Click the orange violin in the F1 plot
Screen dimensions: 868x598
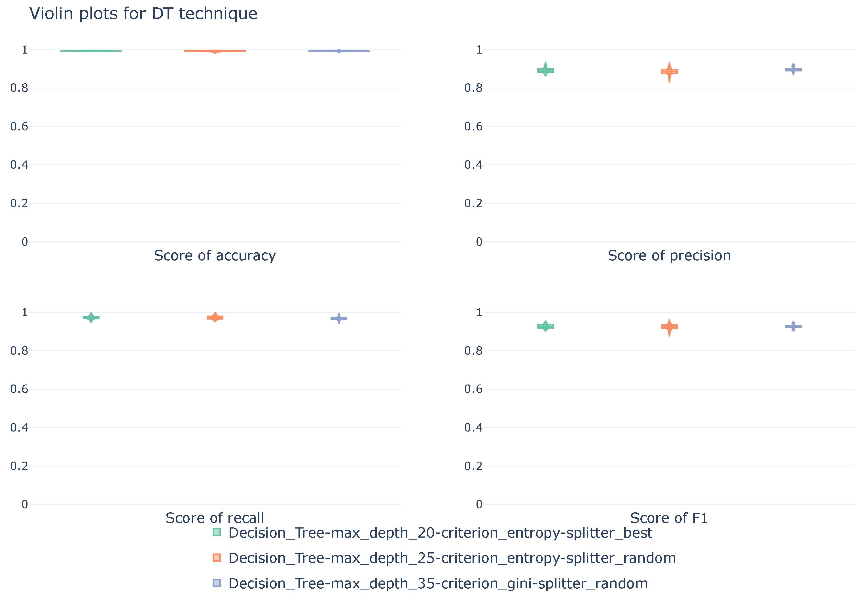tap(669, 327)
